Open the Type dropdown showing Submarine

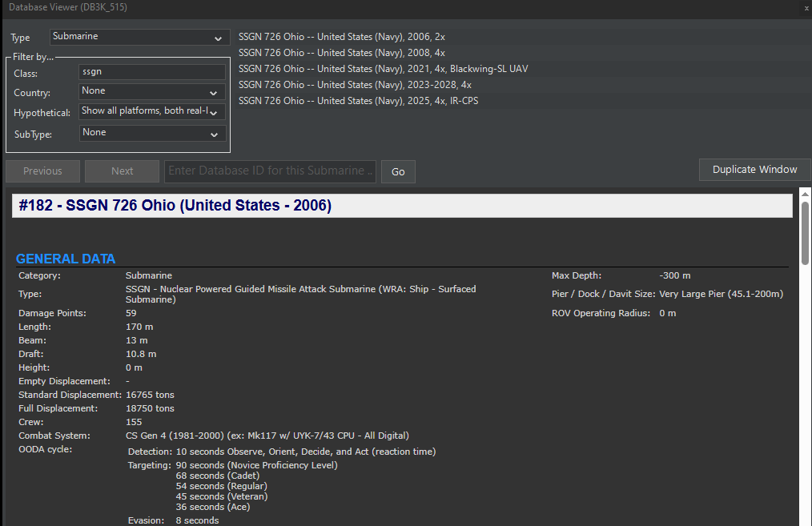click(140, 37)
